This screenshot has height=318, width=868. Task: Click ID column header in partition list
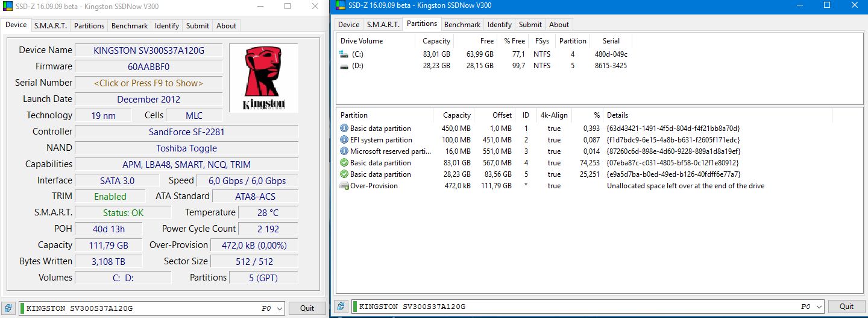click(526, 115)
